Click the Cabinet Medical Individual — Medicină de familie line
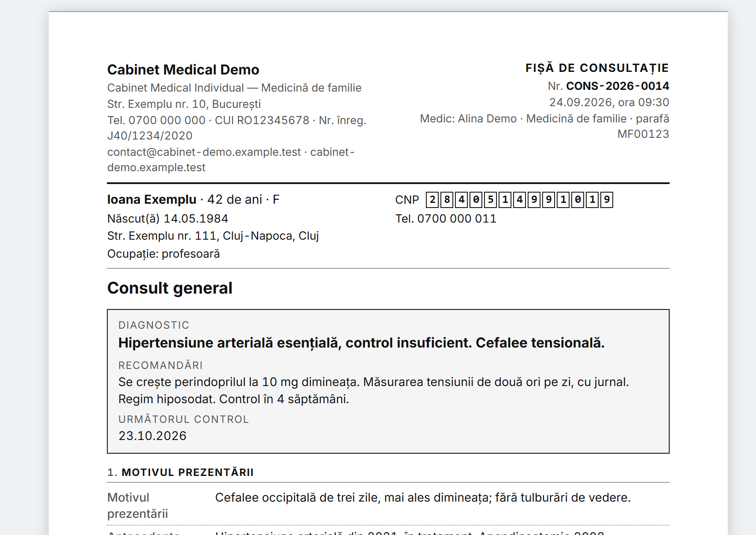This screenshot has height=535, width=756. point(234,88)
